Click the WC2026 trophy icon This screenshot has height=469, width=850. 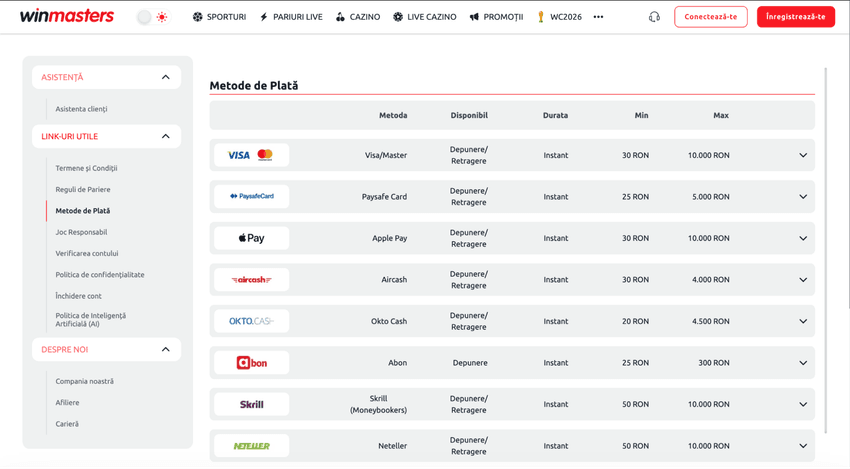[540, 17]
